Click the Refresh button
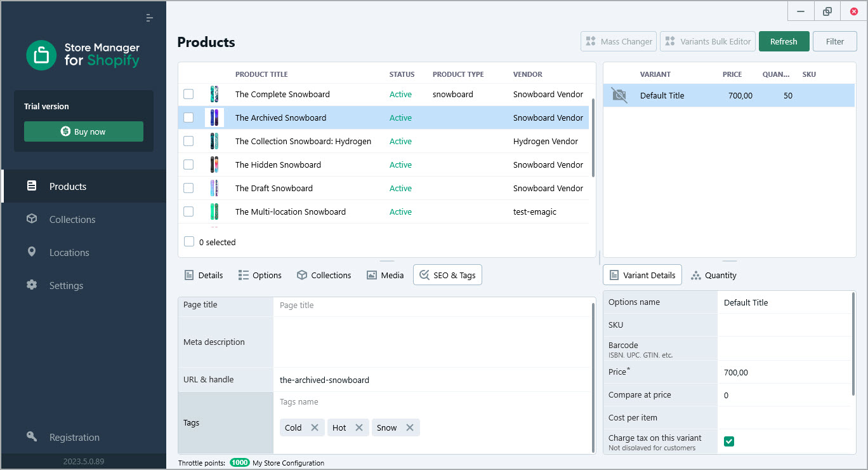The width and height of the screenshot is (868, 470). pyautogui.click(x=784, y=41)
